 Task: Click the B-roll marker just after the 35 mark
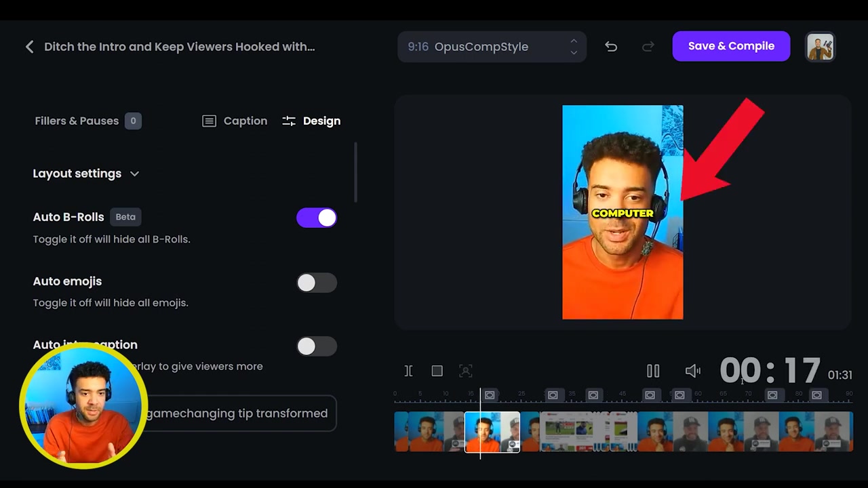pos(593,395)
